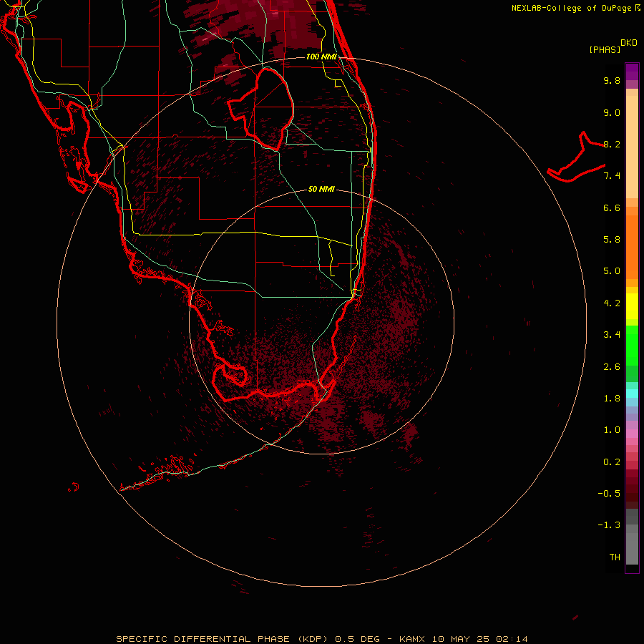Click the 9.0 legend value
This screenshot has width=644, height=644.
612,112
